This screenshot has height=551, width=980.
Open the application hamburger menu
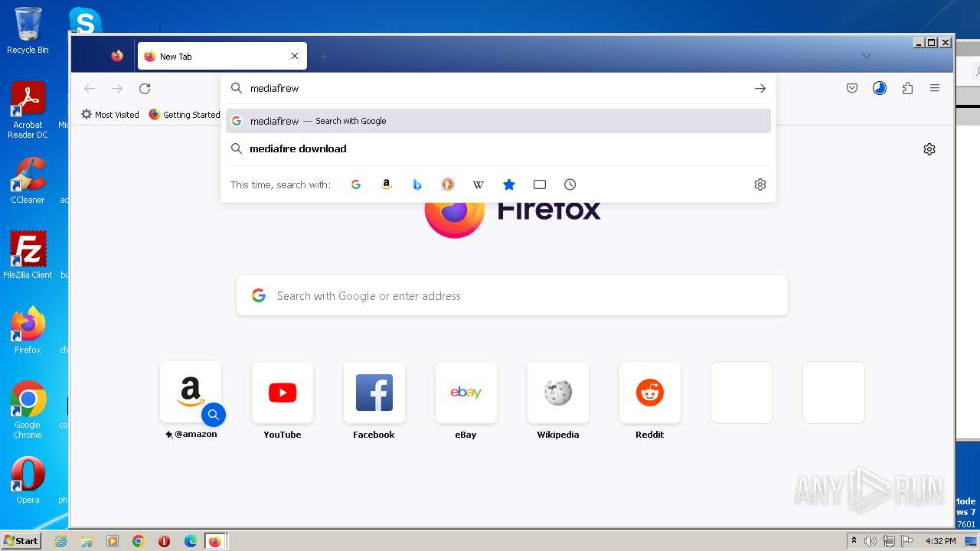[x=935, y=89]
